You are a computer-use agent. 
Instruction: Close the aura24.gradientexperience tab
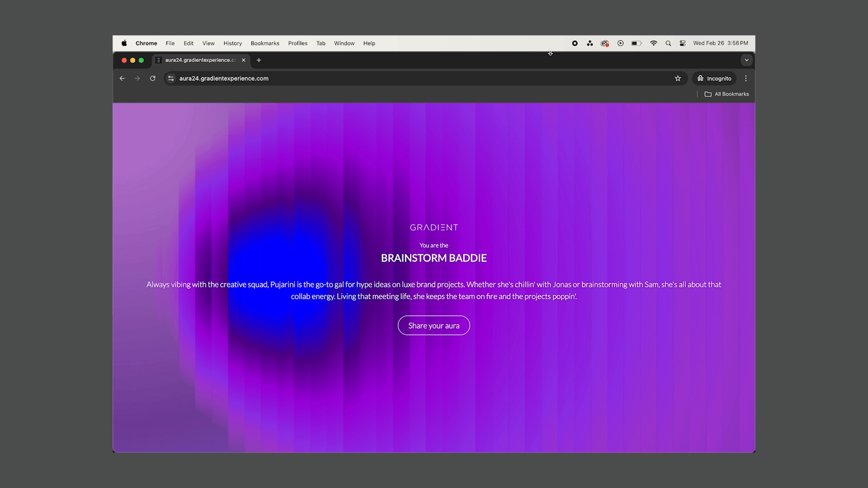243,60
